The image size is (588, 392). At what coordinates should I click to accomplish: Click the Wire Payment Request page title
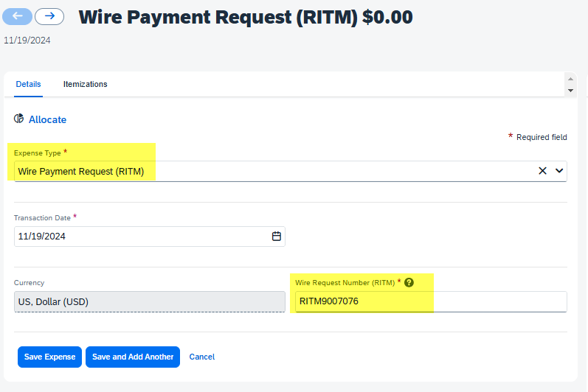point(246,17)
